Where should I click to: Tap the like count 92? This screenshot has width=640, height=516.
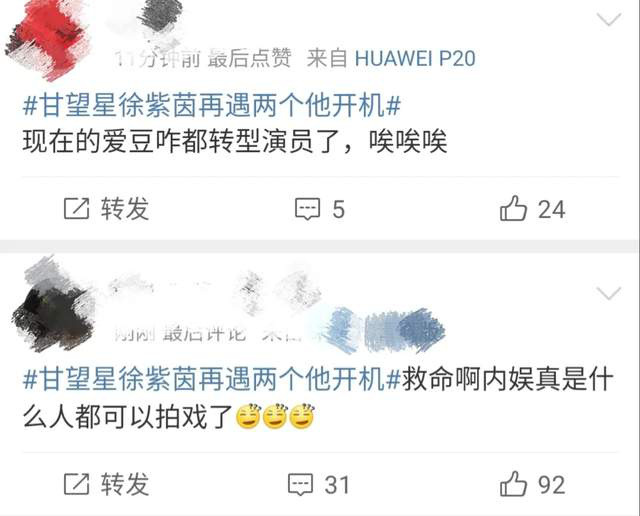[x=551, y=485]
